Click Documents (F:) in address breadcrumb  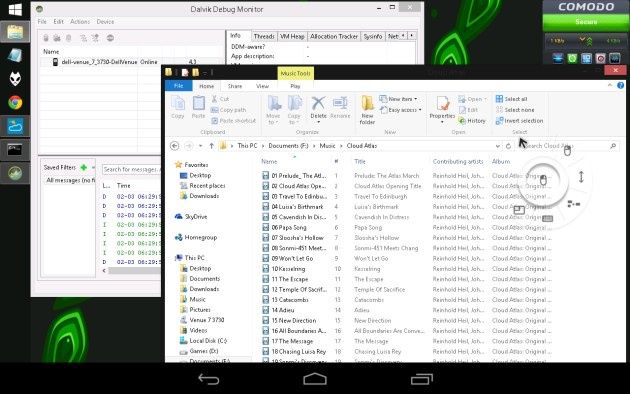pos(288,146)
